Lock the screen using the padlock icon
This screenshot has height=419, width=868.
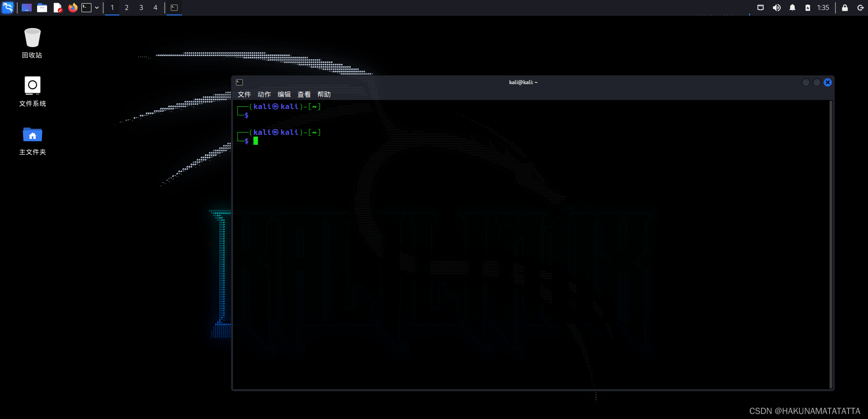pyautogui.click(x=844, y=8)
